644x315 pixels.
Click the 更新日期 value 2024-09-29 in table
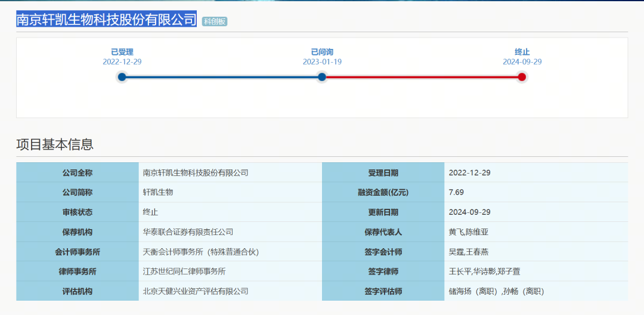(x=469, y=212)
